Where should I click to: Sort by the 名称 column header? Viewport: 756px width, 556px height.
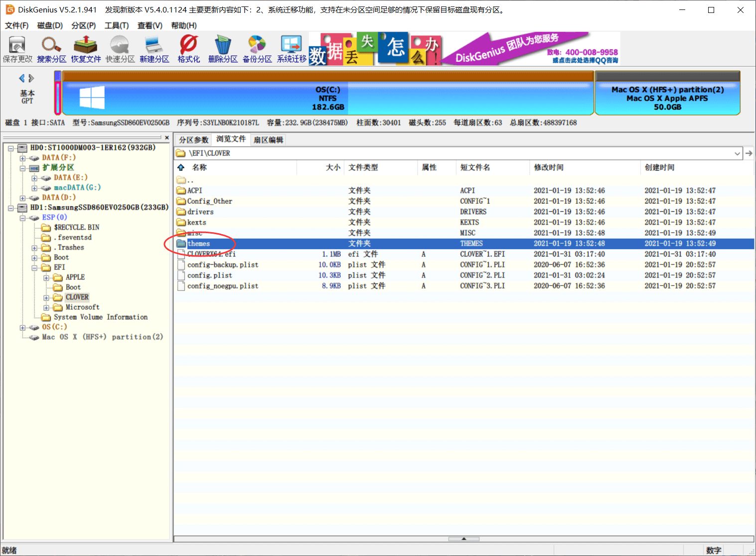tap(200, 167)
